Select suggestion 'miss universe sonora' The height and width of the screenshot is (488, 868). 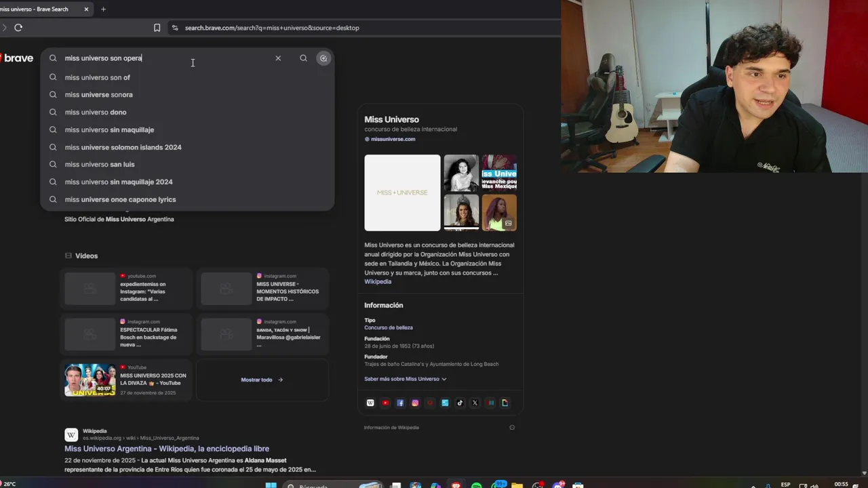[188, 95]
